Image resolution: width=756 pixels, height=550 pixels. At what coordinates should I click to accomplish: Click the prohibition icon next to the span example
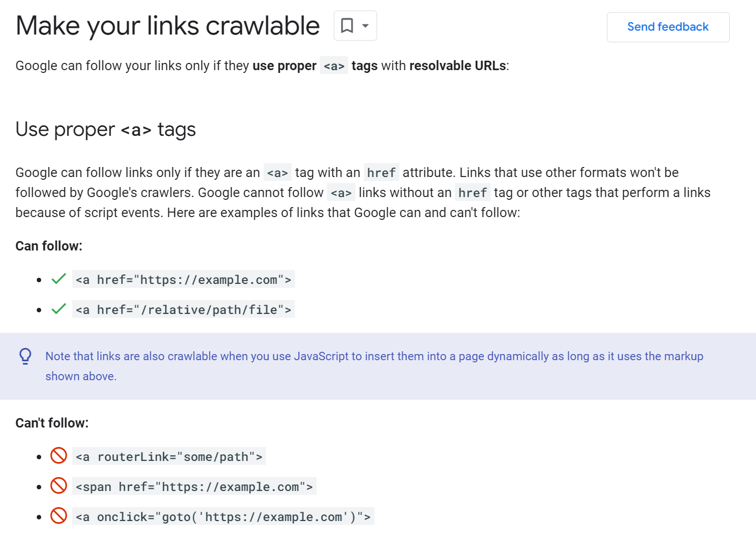point(58,485)
